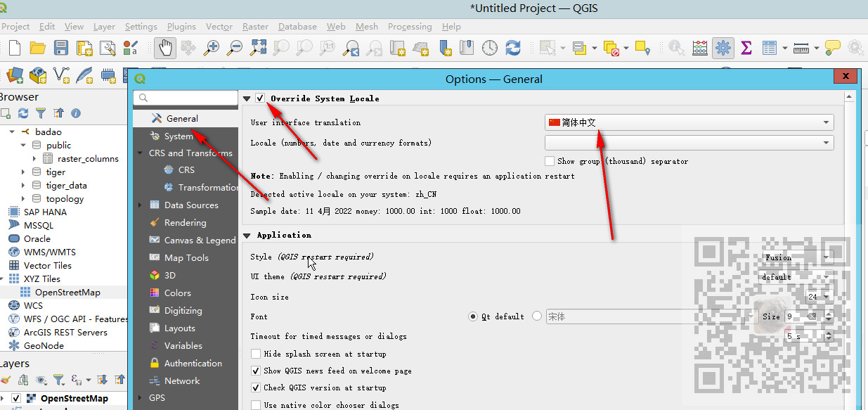The height and width of the screenshot is (410, 868).
Task: Open the attribute table icon
Action: click(769, 48)
